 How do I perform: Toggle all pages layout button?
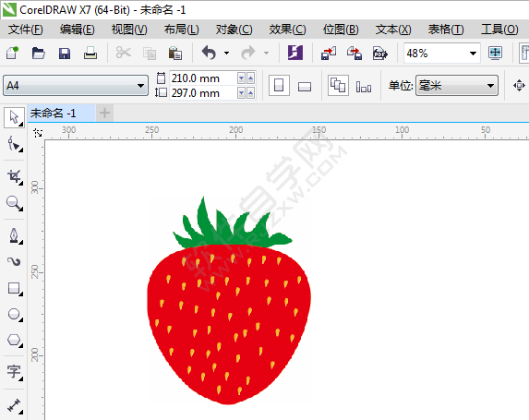click(x=338, y=85)
